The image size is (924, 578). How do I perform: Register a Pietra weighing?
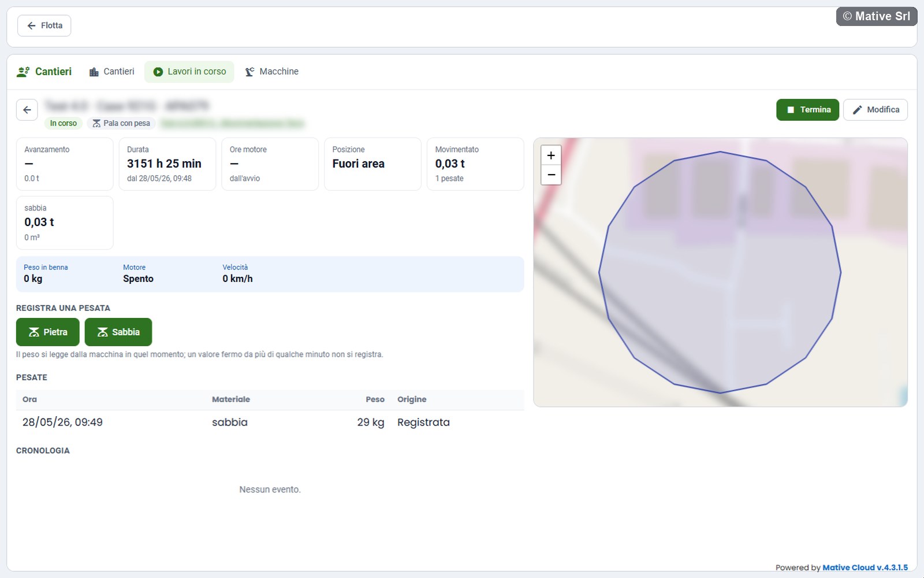click(x=48, y=332)
